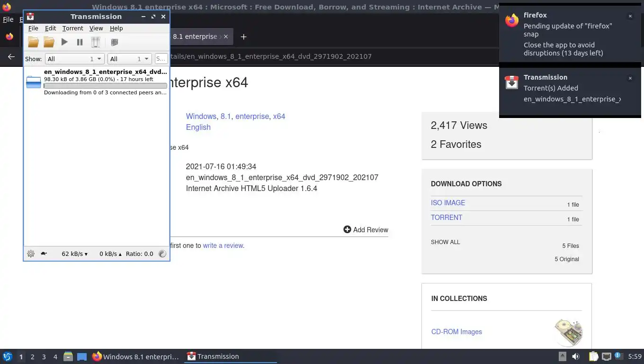Image resolution: width=644 pixels, height=364 pixels.
Task: Click the Transmission title bar app icon
Action: [30, 17]
